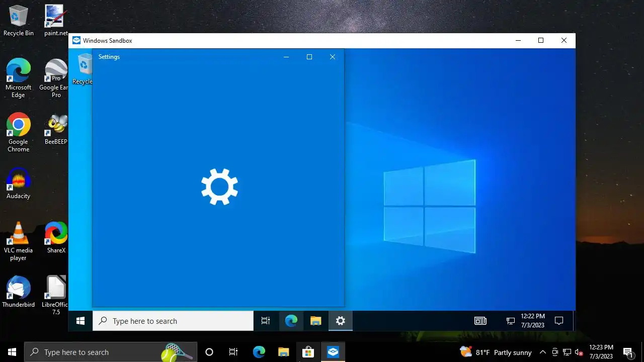Open the Sandbox clock showing 12:22 PM

tap(533, 321)
